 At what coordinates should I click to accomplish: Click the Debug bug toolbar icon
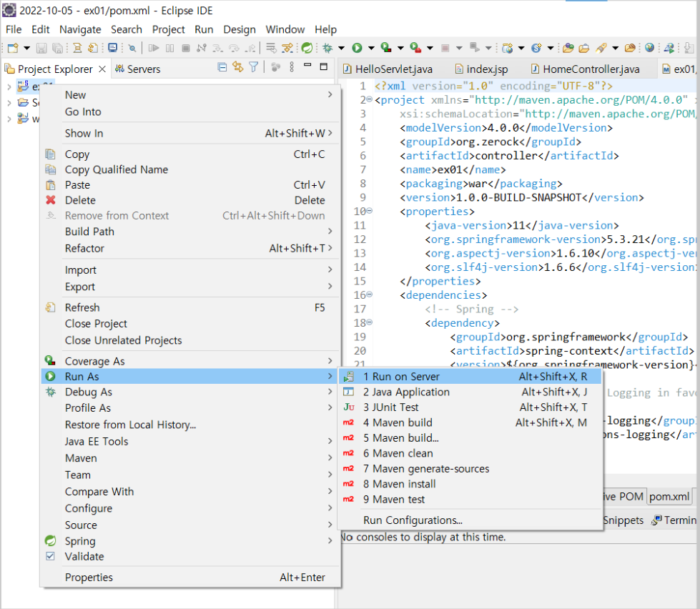click(x=327, y=48)
